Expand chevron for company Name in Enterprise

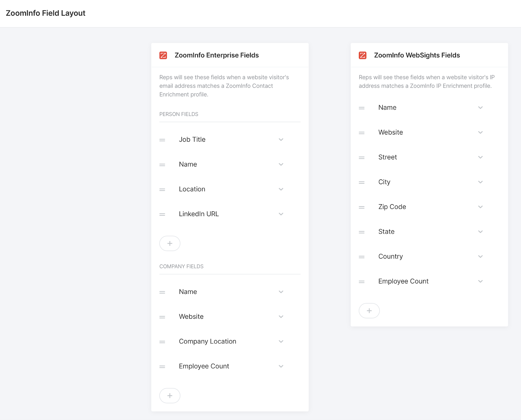[281, 292]
